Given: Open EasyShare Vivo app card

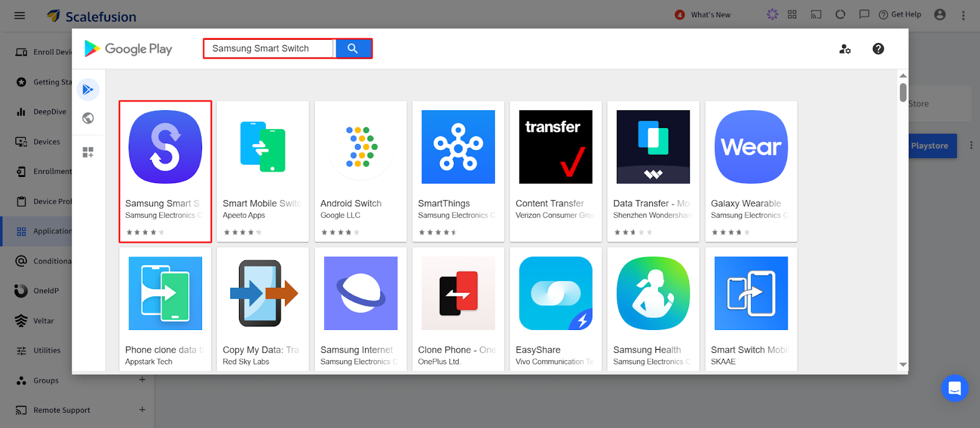Looking at the screenshot, I should (x=556, y=309).
